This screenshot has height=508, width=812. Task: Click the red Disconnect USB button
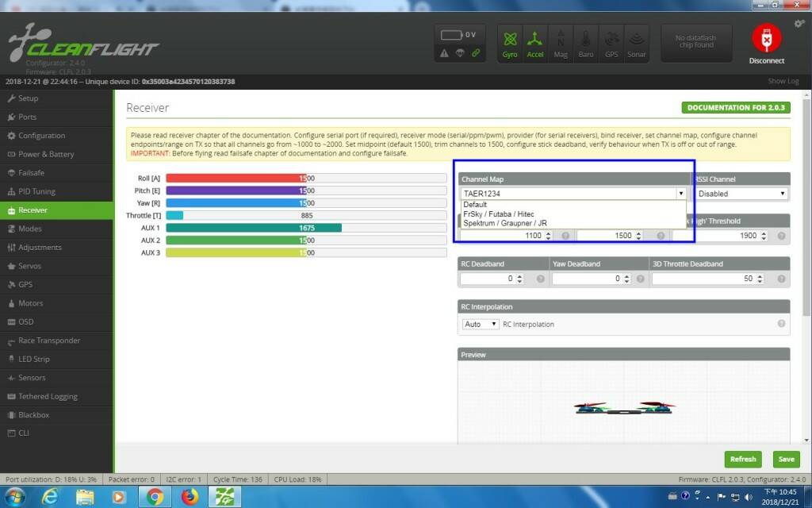tap(767, 38)
